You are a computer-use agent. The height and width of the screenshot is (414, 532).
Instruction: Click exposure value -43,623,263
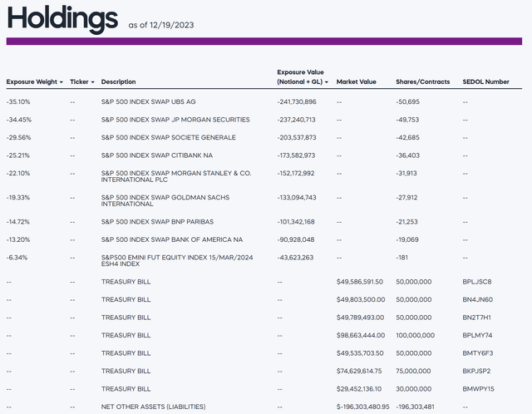295,258
